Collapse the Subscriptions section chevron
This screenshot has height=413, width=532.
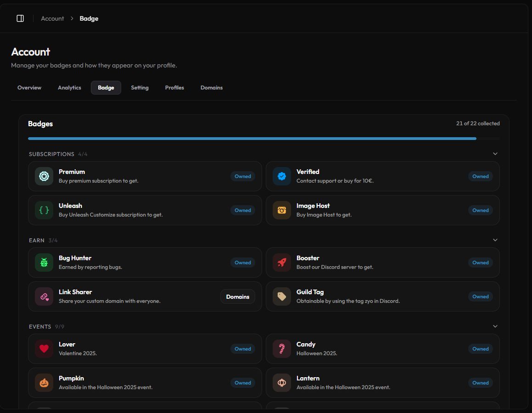coord(495,154)
